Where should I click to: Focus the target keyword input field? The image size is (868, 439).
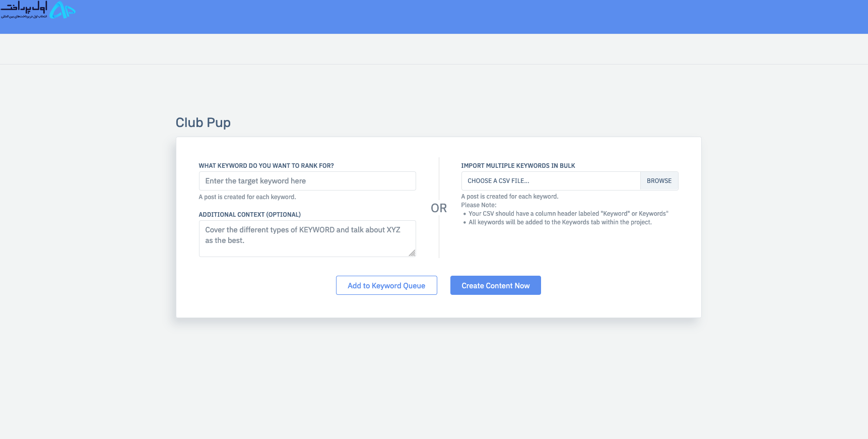click(x=307, y=181)
